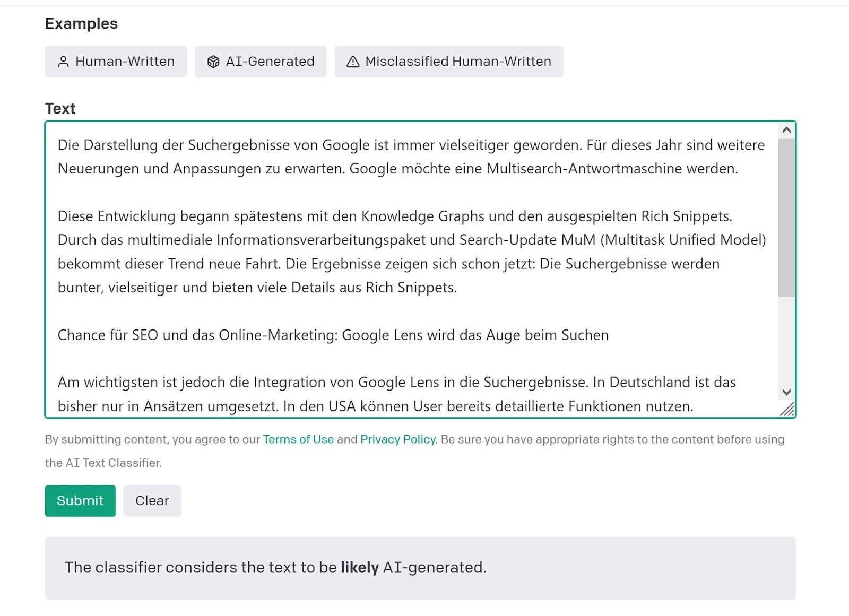Image resolution: width=849 pixels, height=616 pixels.
Task: Click the 'Text' label above the input
Action: pos(60,109)
